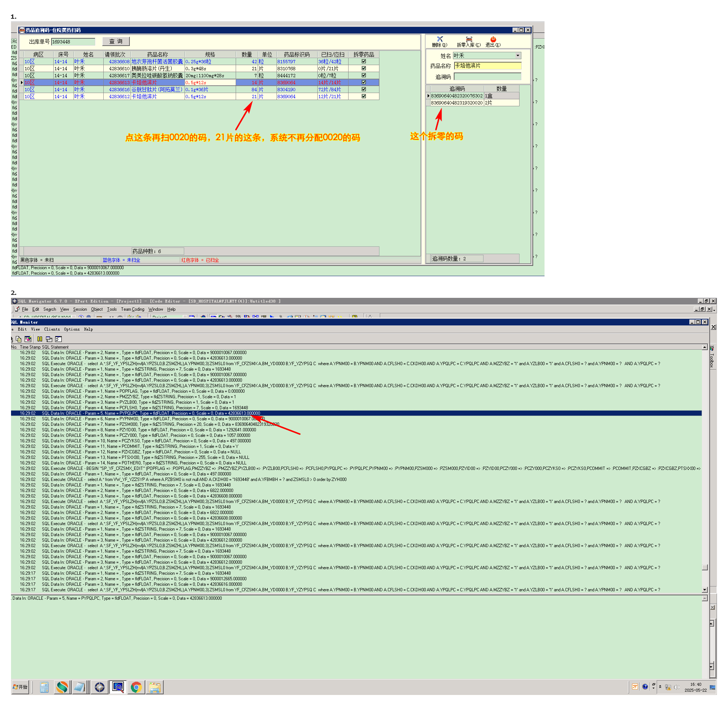Toggle 拆零药品 checkbox for 谷胱甘肽片 row
This screenshot has height=706, width=728.
[364, 89]
